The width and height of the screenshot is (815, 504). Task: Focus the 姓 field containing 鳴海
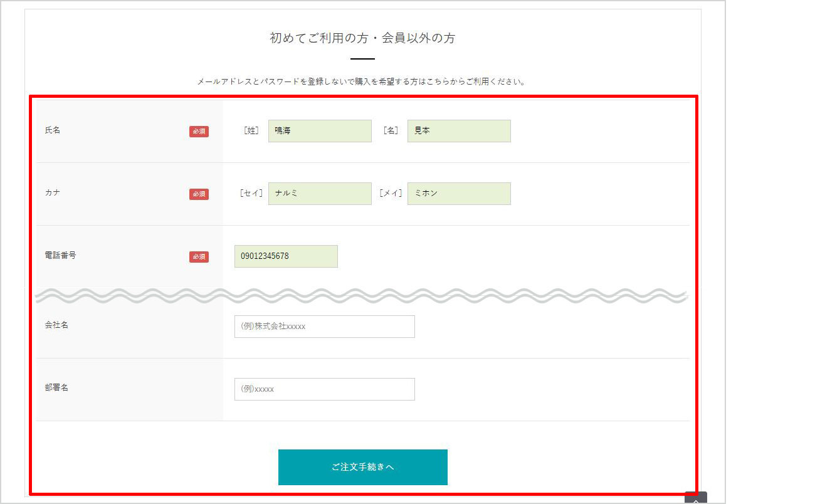pyautogui.click(x=320, y=131)
